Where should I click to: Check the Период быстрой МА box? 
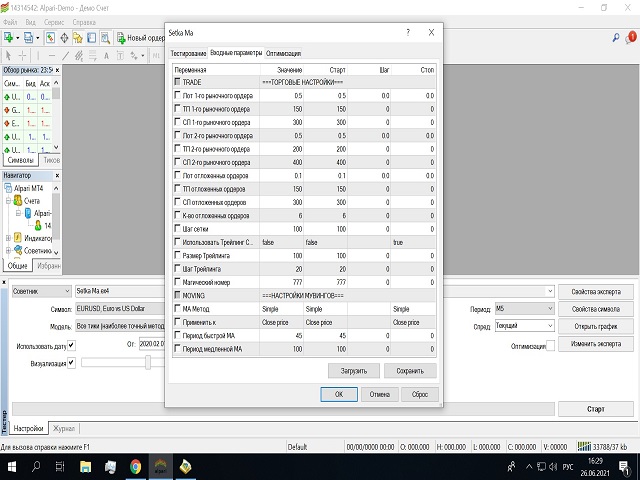(177, 335)
